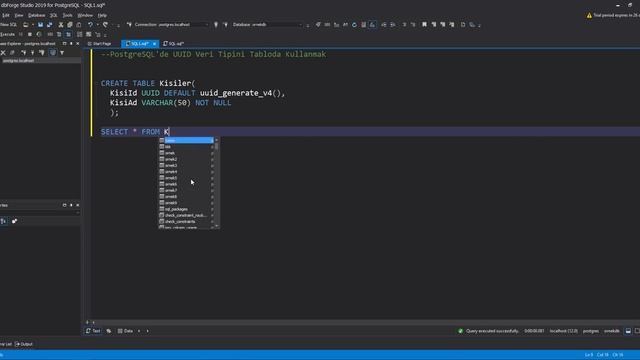Click the autocomplete list scrollbar
640x360 pixels.
(x=216, y=146)
